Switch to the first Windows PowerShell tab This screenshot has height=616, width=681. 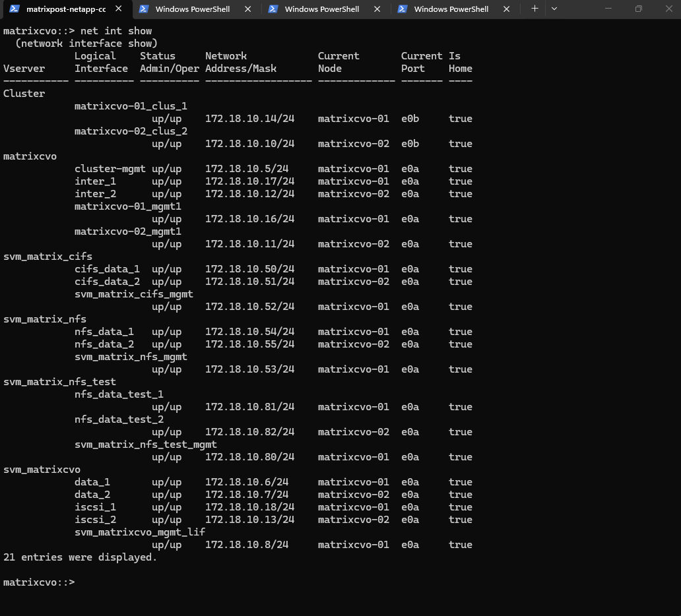pyautogui.click(x=193, y=9)
